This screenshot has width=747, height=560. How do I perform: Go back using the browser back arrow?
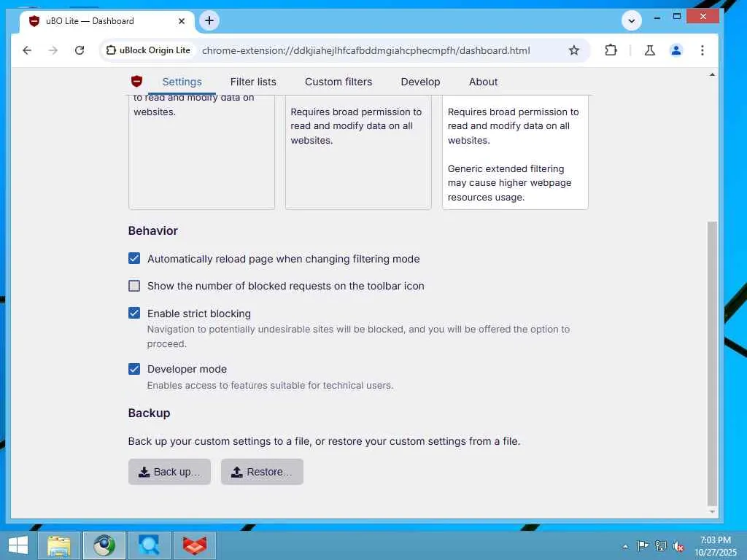click(x=27, y=50)
